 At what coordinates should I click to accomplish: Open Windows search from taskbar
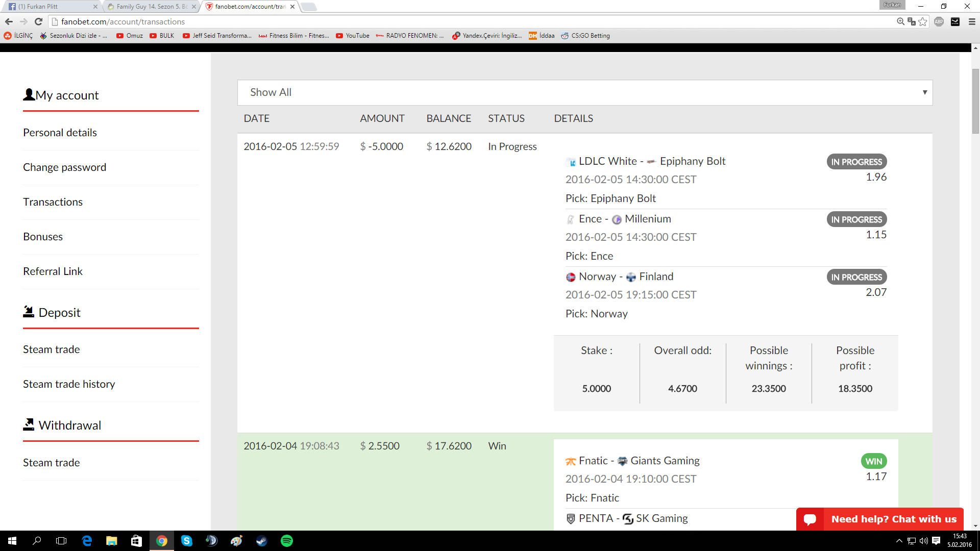coord(37,541)
